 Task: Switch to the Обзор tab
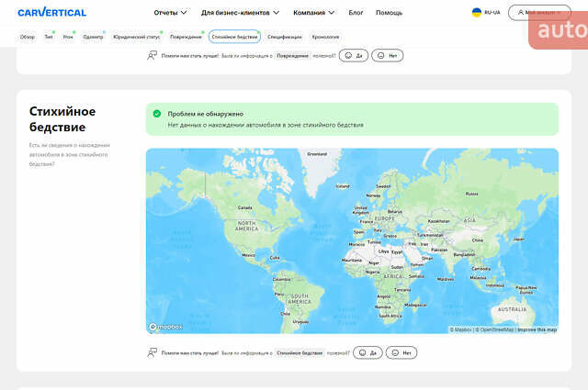(28, 37)
